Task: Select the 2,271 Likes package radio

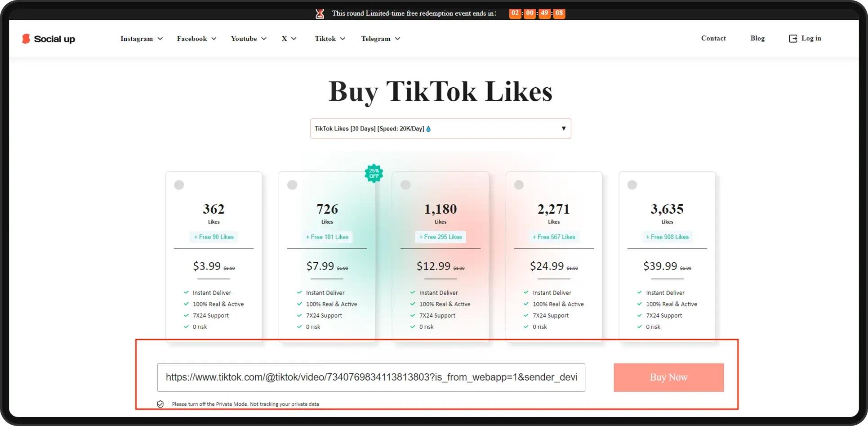Action: (519, 185)
